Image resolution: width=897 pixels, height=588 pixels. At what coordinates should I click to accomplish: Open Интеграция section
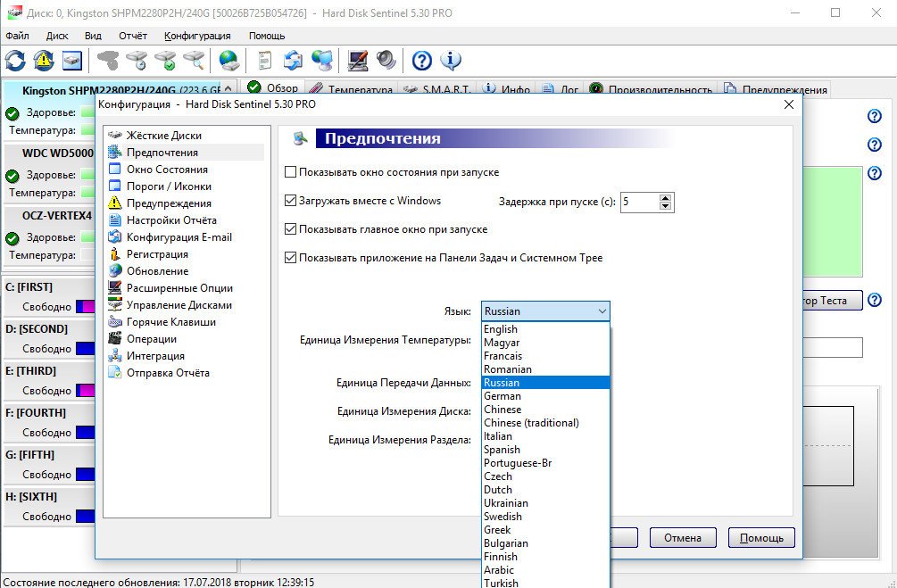(x=155, y=356)
